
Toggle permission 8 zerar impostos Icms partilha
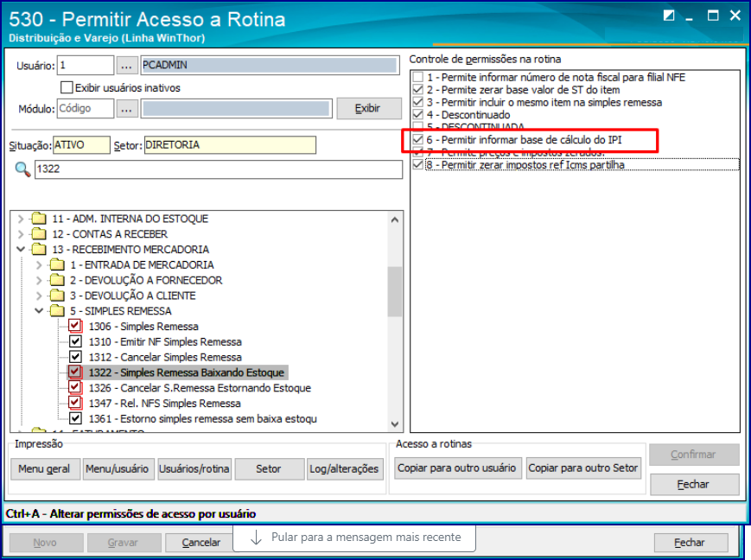(x=418, y=164)
